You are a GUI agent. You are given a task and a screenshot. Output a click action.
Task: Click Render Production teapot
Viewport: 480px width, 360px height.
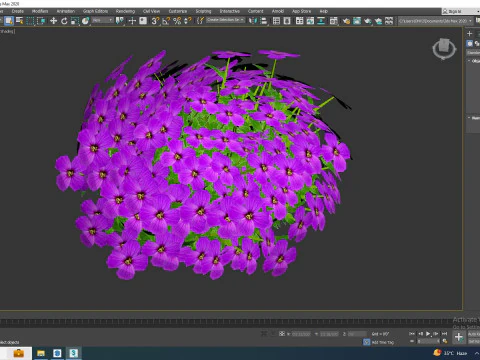click(x=367, y=21)
